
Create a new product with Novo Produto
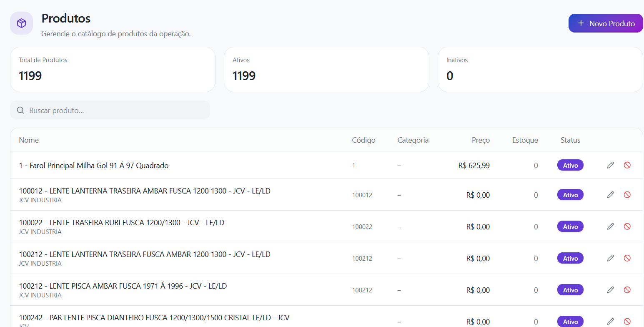point(606,23)
